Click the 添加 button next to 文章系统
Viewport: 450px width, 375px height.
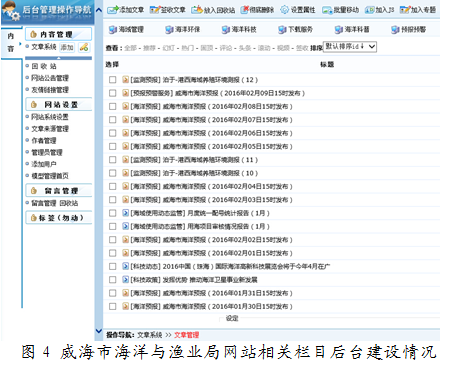[67, 47]
